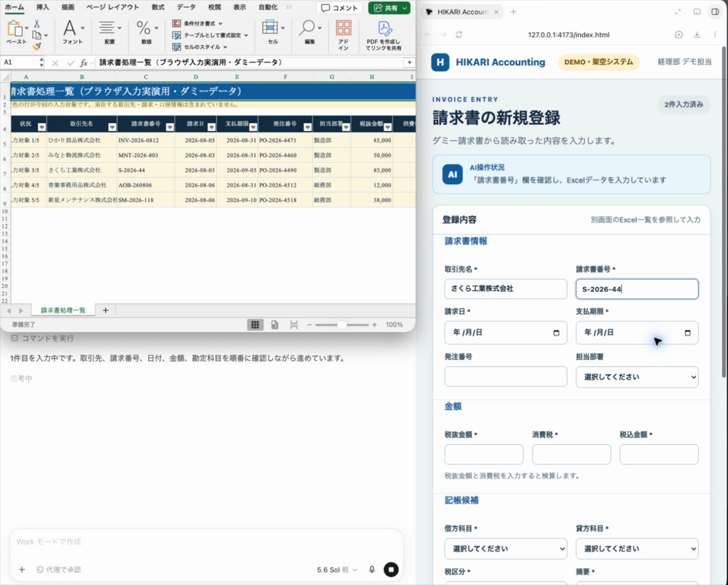
Task: Expand the formula bar with its arrow
Action: [409, 63]
